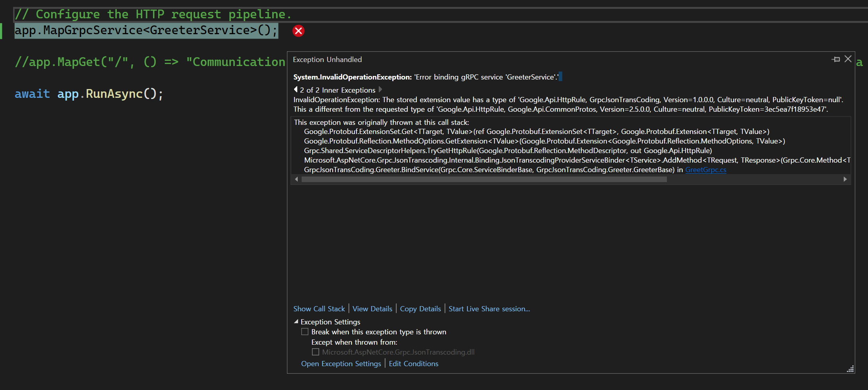
Task: Click the await app.RunAsync() code line
Action: [89, 94]
